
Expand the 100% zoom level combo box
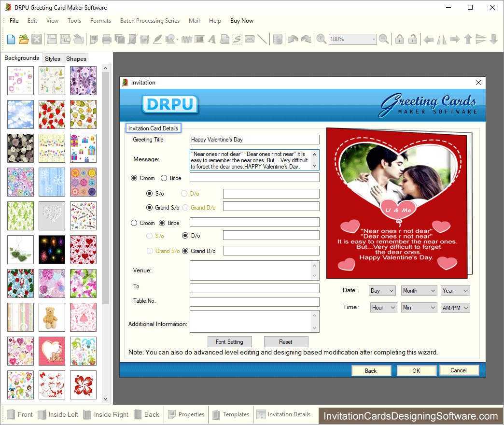pos(374,39)
